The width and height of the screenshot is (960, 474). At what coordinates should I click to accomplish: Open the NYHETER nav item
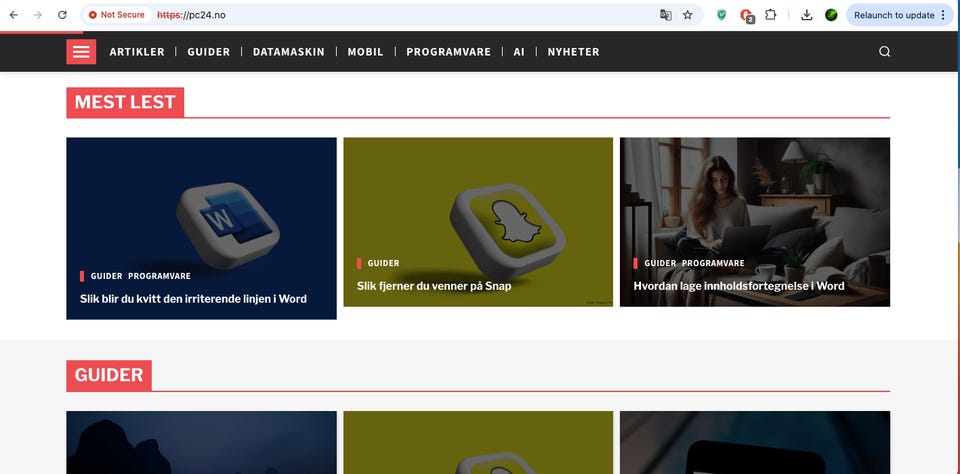point(574,52)
